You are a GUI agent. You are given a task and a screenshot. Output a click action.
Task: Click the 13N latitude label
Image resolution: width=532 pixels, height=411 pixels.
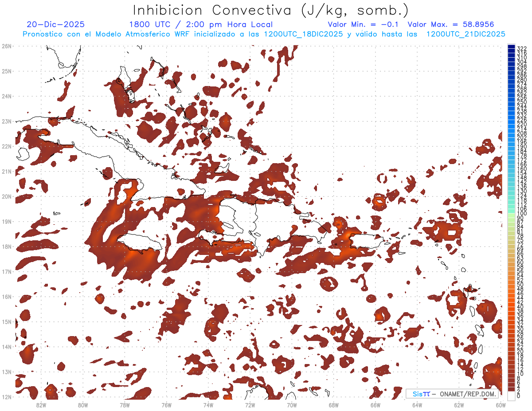click(x=6, y=372)
